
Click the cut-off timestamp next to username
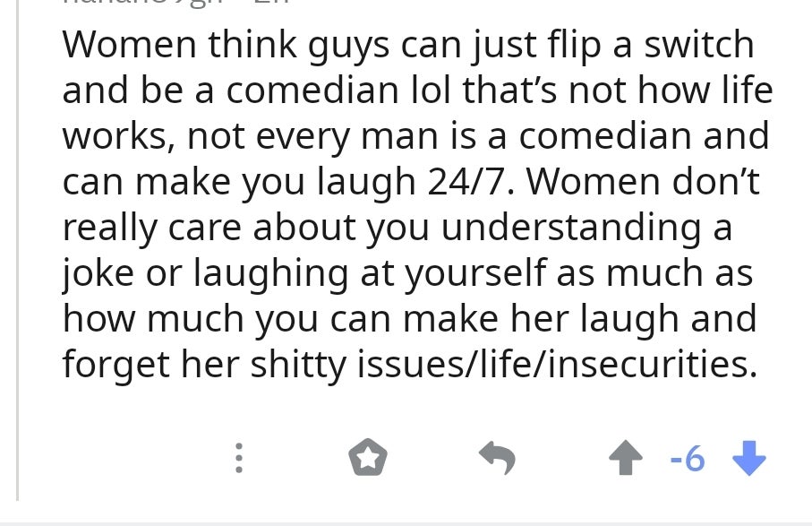click(271, 2)
